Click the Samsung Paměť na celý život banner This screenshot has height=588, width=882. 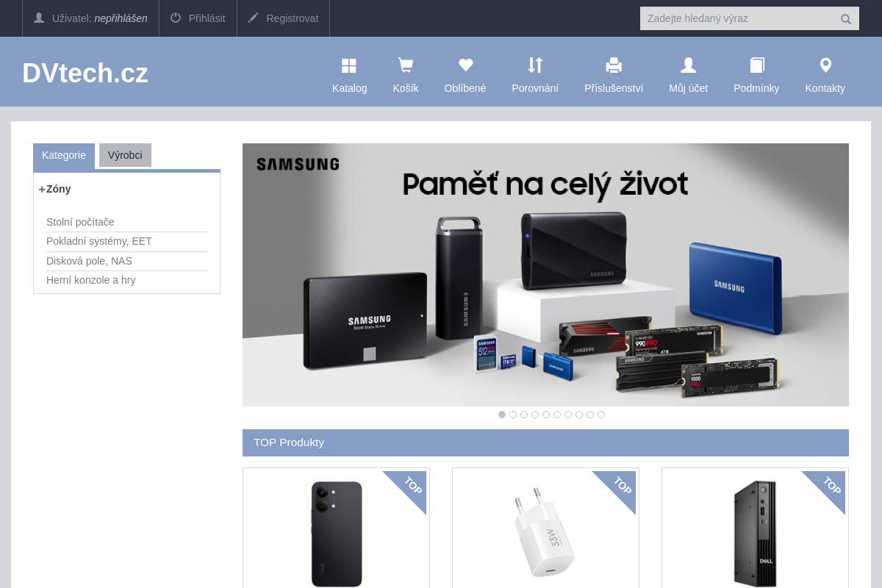[x=545, y=275]
